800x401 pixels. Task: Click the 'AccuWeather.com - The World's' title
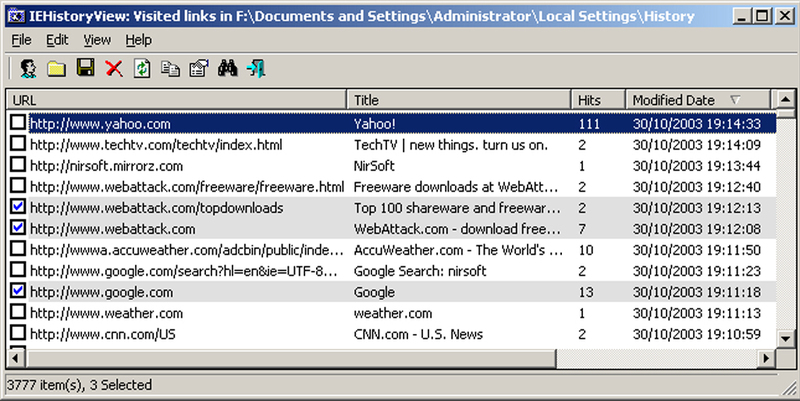(458, 250)
